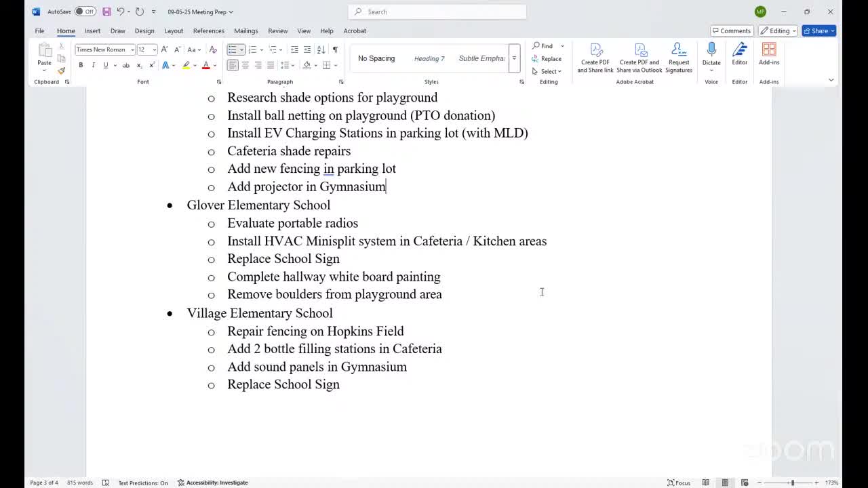Toggle bullet list formatting
Viewport: 868px width, 488px height.
tap(232, 49)
